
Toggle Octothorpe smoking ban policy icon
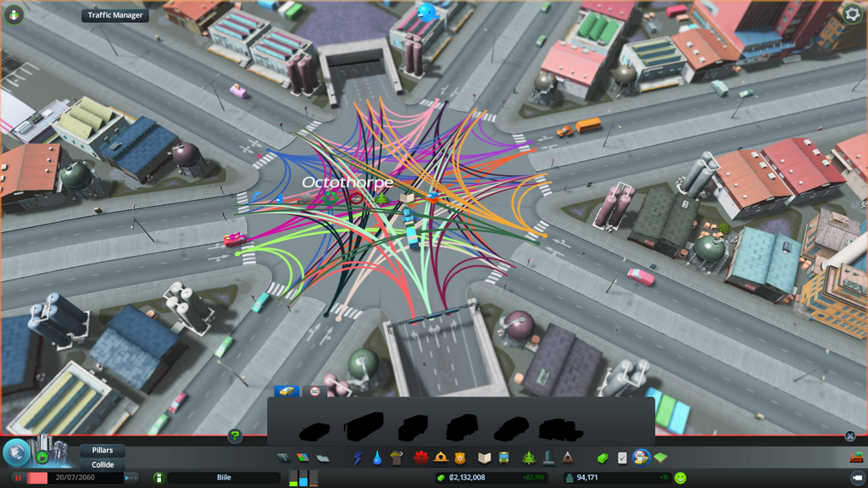click(357, 198)
